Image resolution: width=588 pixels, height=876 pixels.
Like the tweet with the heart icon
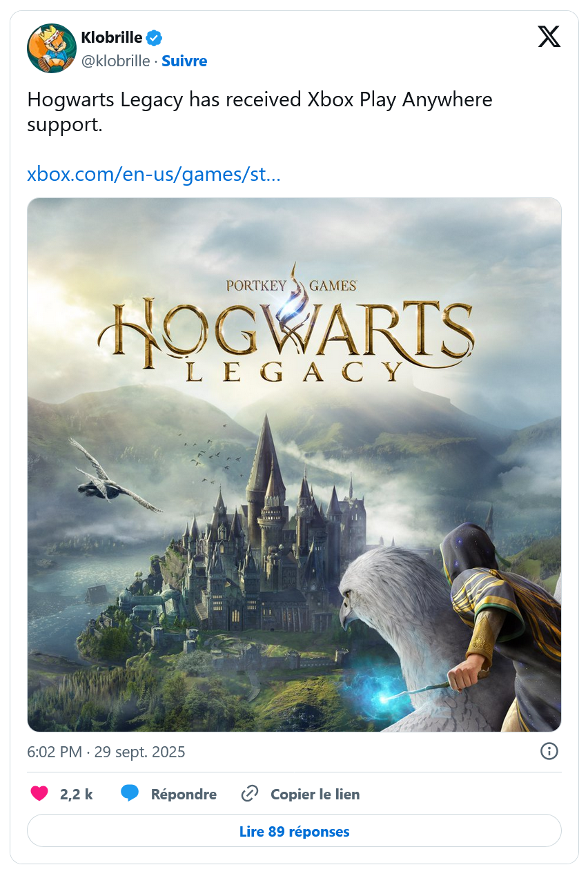click(39, 794)
